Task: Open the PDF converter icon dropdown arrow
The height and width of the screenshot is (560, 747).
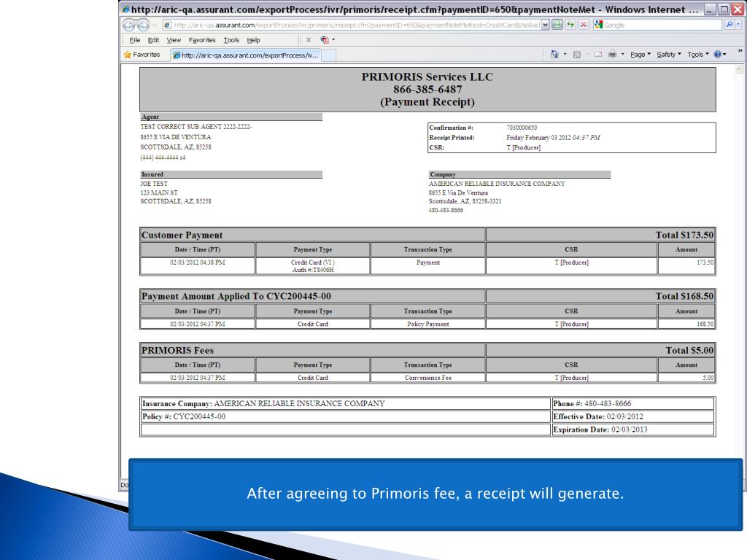Action: [333, 40]
